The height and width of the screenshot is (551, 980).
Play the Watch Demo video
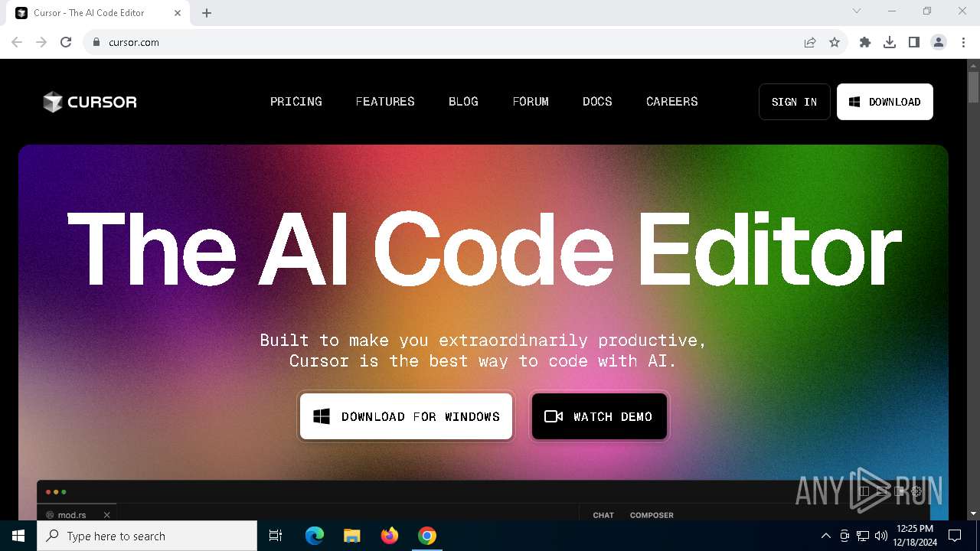click(x=599, y=416)
